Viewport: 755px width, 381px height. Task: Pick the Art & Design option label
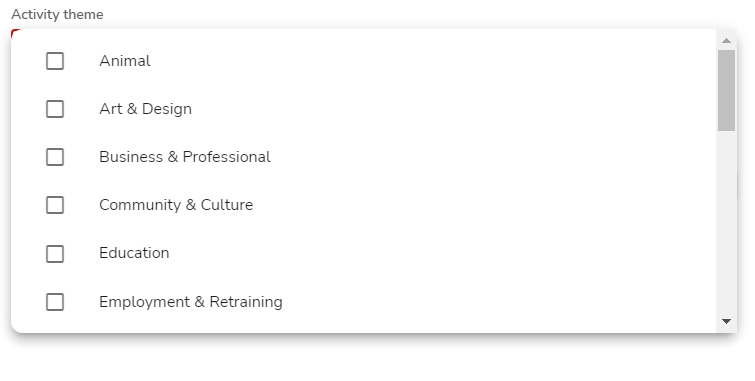click(145, 109)
